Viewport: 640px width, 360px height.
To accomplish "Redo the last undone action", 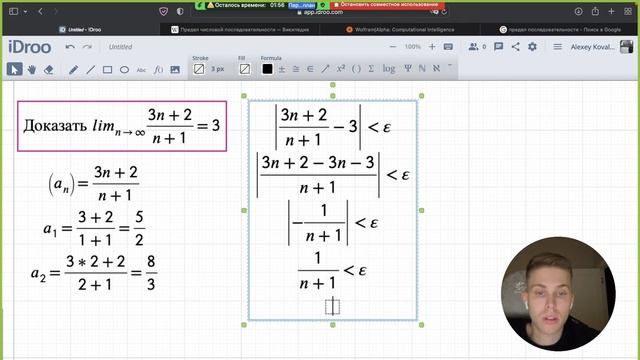I will pyautogui.click(x=87, y=47).
